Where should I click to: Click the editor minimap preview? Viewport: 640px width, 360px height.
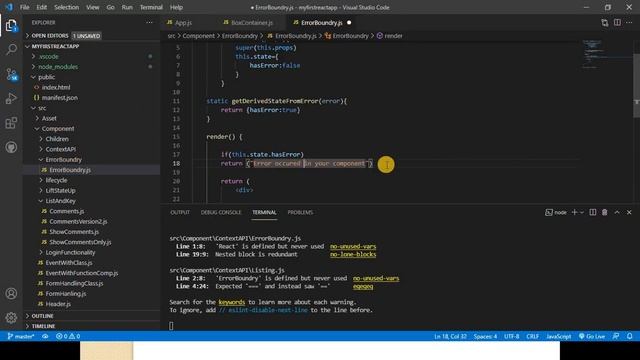(x=606, y=54)
